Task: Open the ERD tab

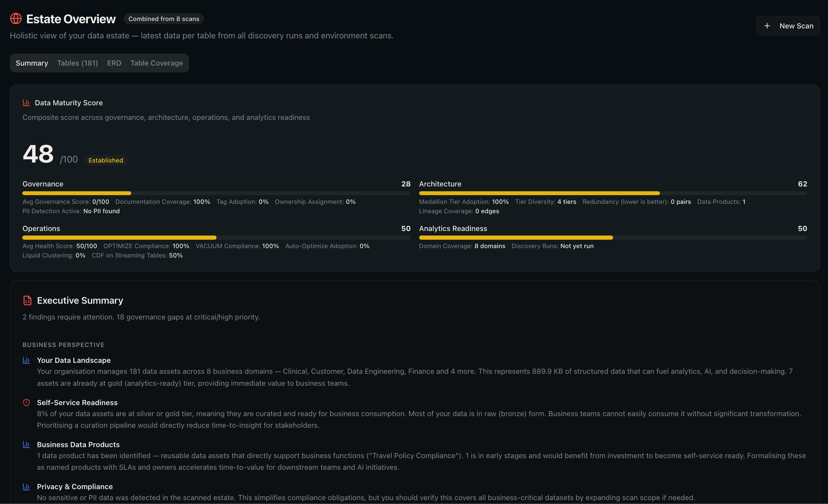Action: 114,63
